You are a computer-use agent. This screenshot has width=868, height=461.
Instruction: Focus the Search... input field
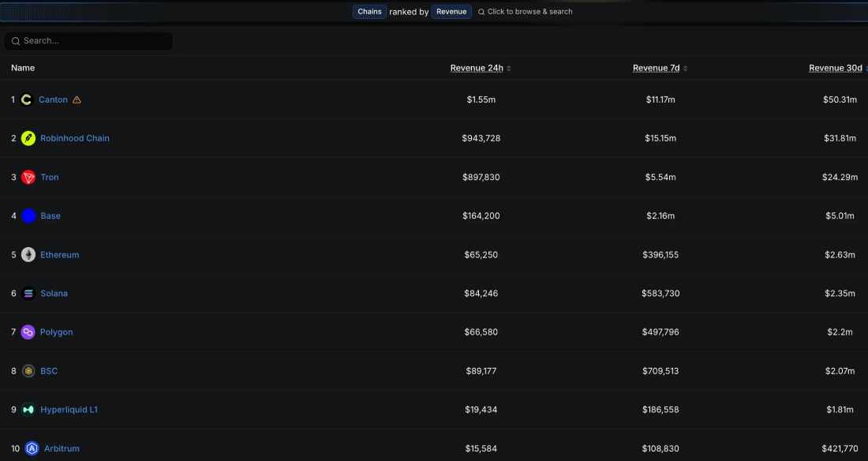88,41
